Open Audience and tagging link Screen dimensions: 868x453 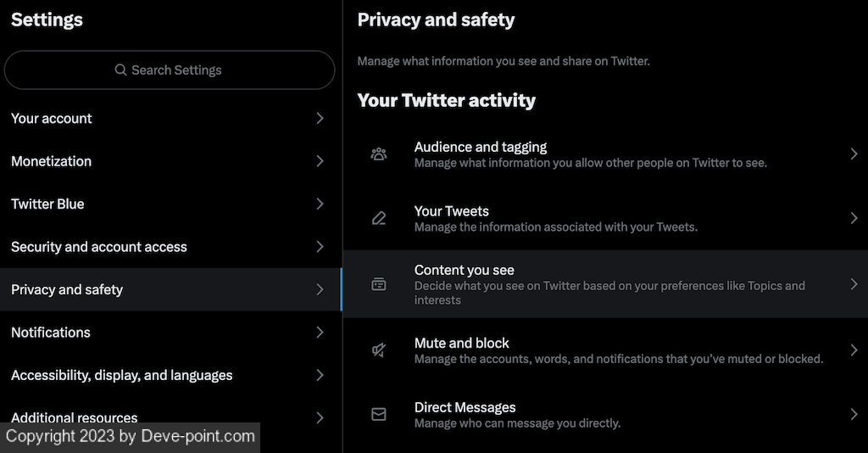(481, 147)
